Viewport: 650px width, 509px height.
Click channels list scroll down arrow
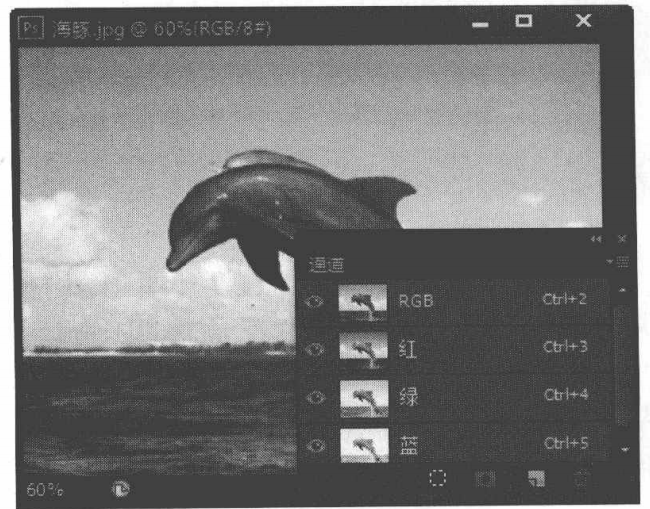[625, 449]
